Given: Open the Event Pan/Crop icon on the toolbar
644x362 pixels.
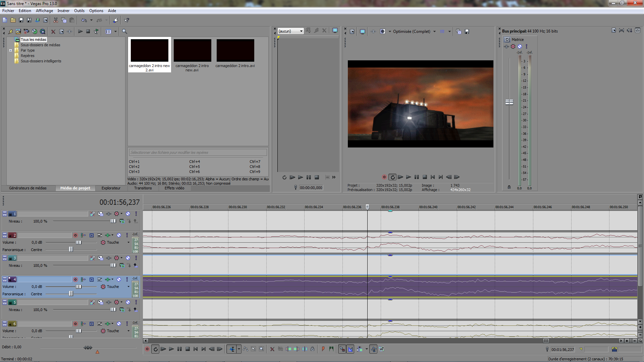Looking at the screenshot, I should (x=280, y=349).
